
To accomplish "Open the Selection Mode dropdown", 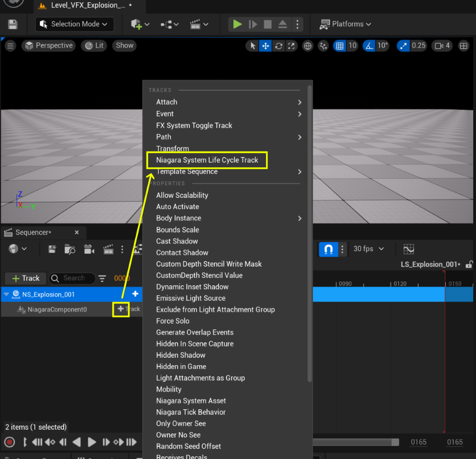I will pyautogui.click(x=75, y=24).
